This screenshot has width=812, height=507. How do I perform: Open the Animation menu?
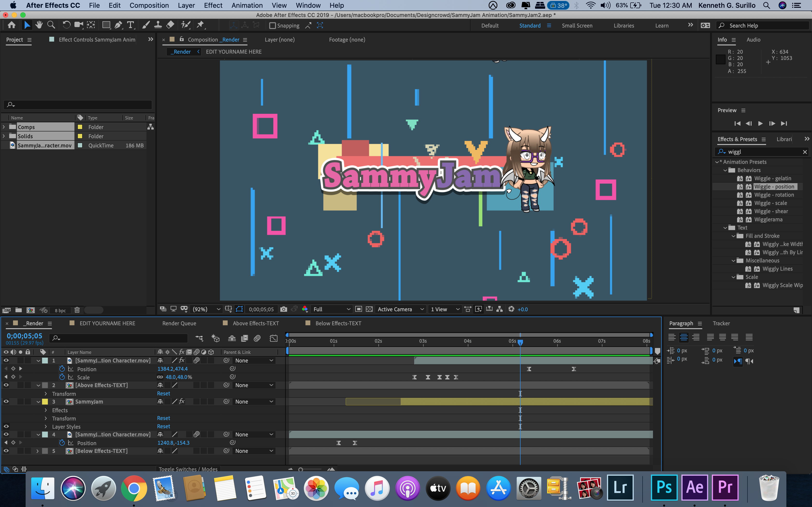click(x=247, y=5)
